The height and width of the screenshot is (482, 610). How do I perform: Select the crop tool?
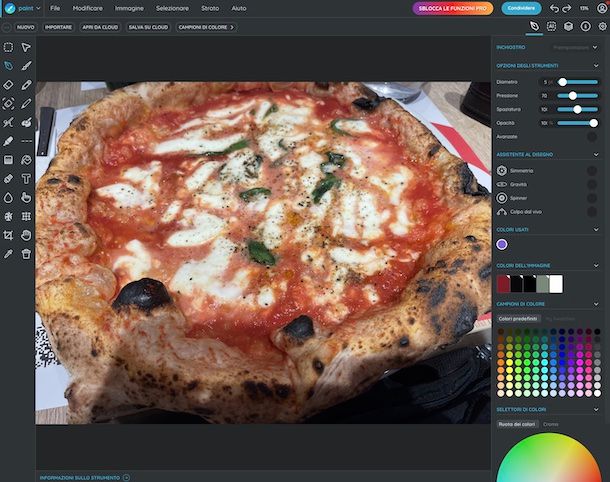[8, 235]
